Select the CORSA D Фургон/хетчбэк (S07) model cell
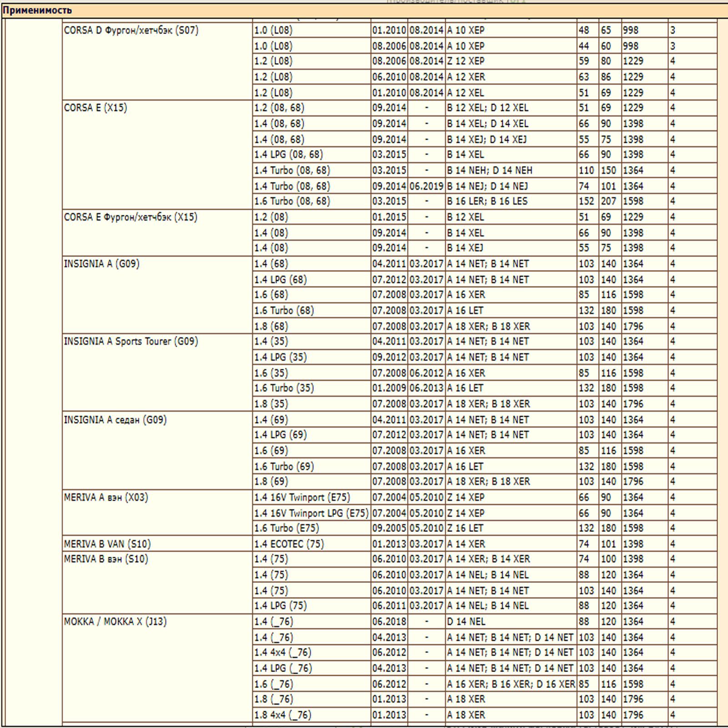This screenshot has height=728, width=728. pos(131,30)
